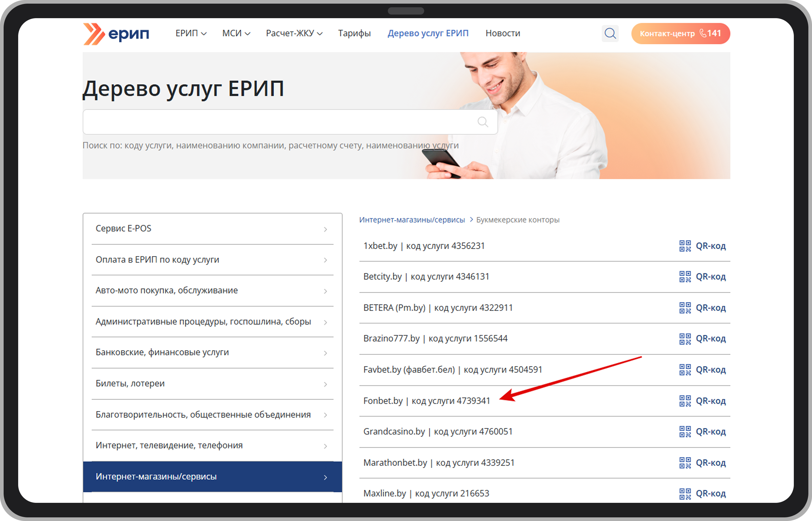Go to Новости page
Screen dimensions: 812x521
point(502,34)
